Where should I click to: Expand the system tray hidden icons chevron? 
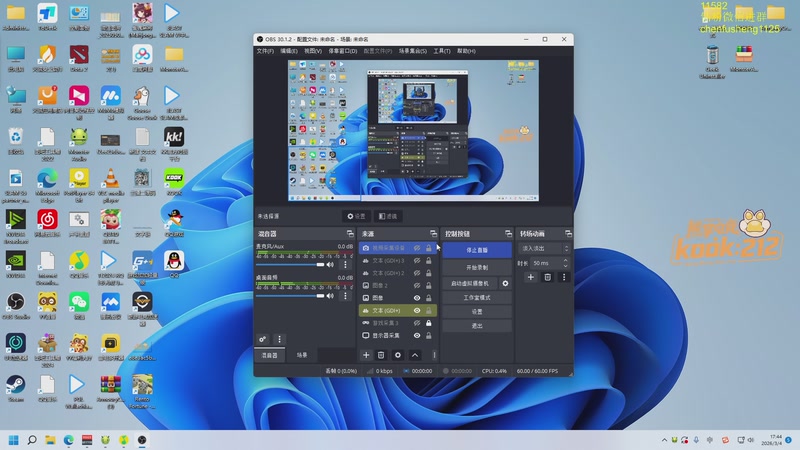(x=664, y=440)
